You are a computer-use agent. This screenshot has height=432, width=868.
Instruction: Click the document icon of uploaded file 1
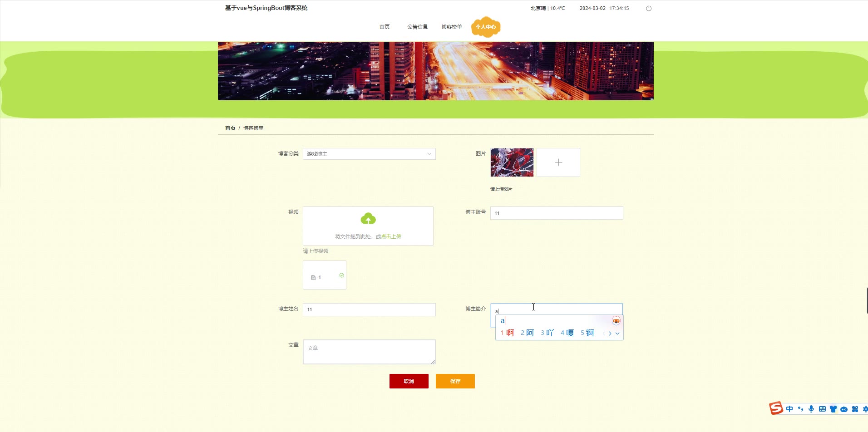click(x=313, y=278)
